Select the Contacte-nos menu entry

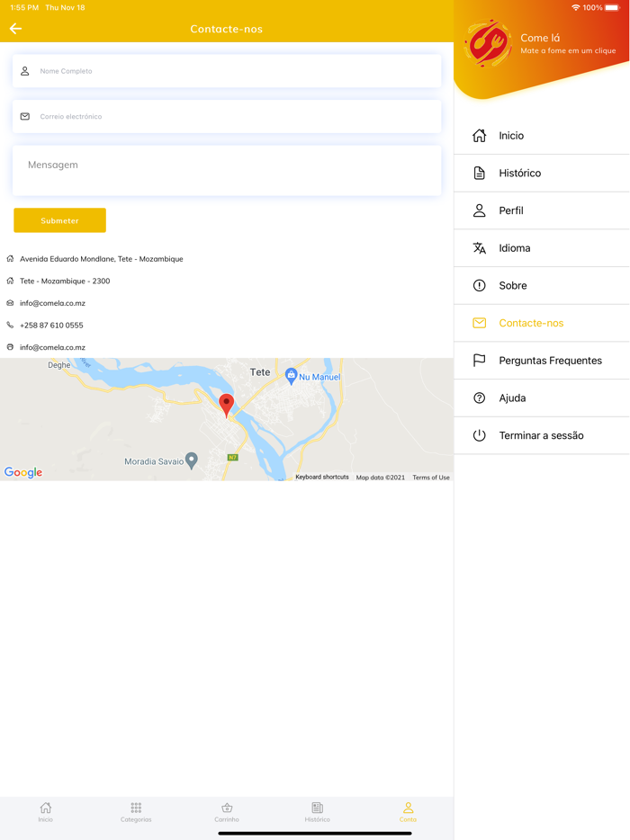tap(542, 323)
